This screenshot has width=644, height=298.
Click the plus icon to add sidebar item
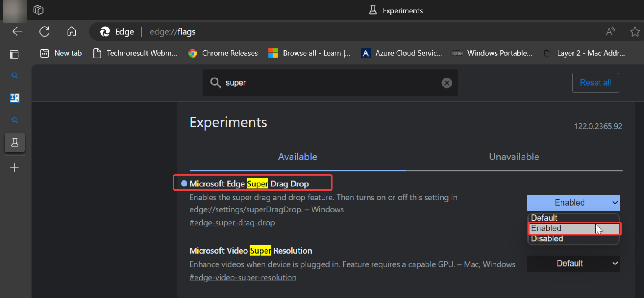pyautogui.click(x=15, y=167)
